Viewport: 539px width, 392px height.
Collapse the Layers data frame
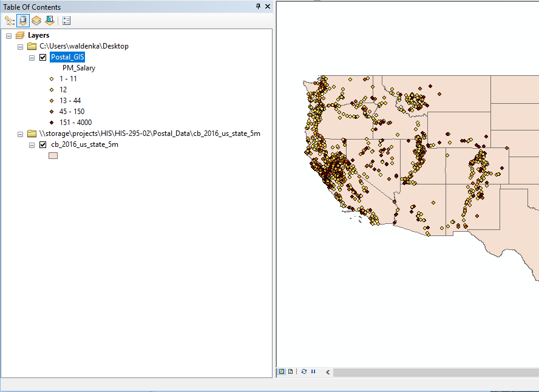pos(8,36)
